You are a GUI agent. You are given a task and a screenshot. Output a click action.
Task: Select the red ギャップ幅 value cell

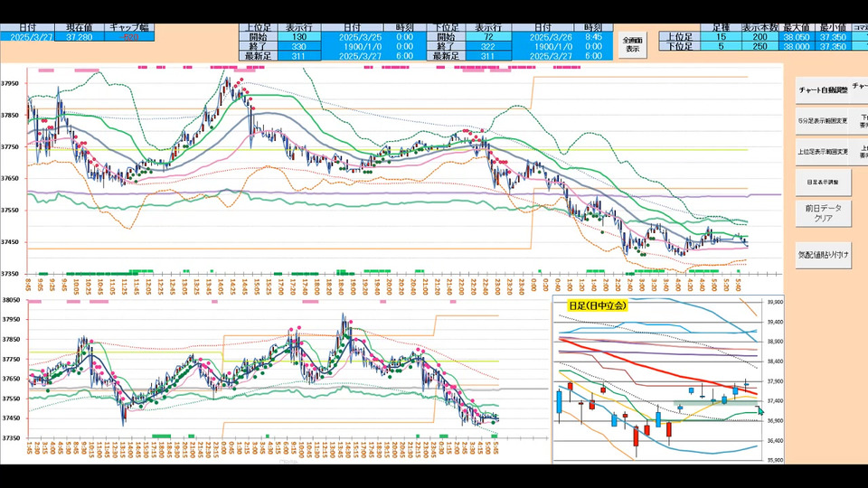pos(129,36)
